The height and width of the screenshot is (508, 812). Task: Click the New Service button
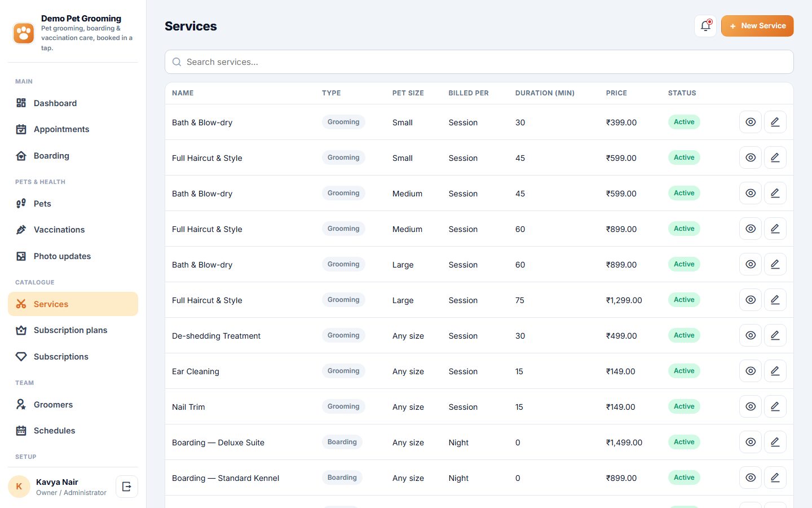[x=757, y=26]
